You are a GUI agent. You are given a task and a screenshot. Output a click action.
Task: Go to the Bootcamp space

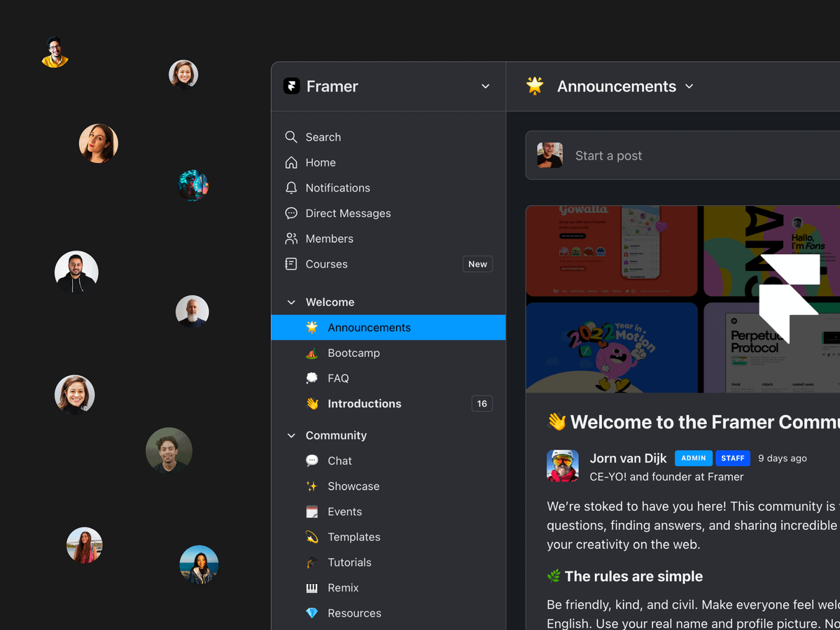(353, 353)
